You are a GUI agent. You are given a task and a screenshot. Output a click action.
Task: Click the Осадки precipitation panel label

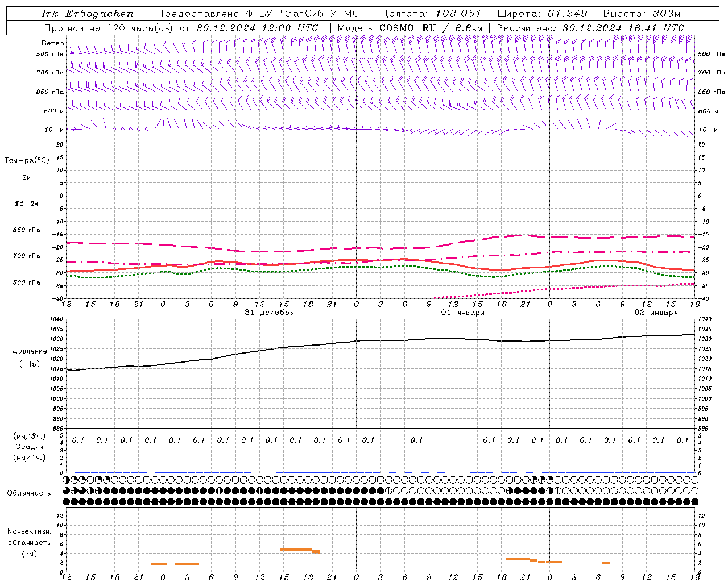(30, 447)
